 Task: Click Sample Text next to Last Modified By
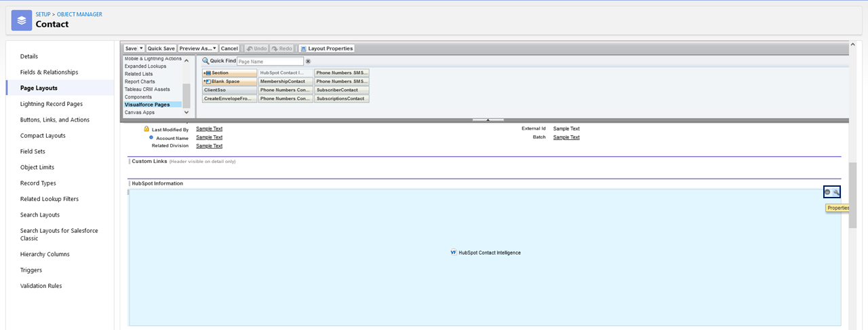coord(209,128)
